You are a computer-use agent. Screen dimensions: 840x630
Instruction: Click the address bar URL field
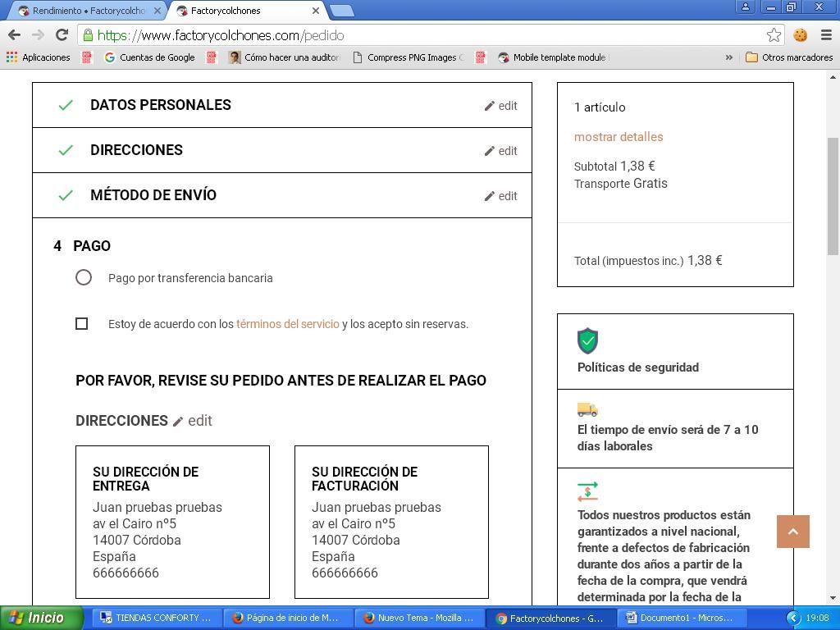431,35
